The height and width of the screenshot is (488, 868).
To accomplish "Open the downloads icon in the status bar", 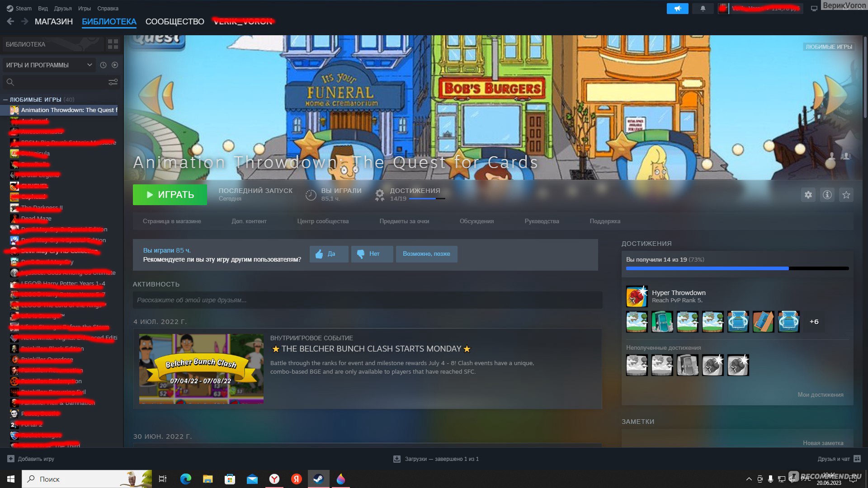I will click(x=396, y=459).
